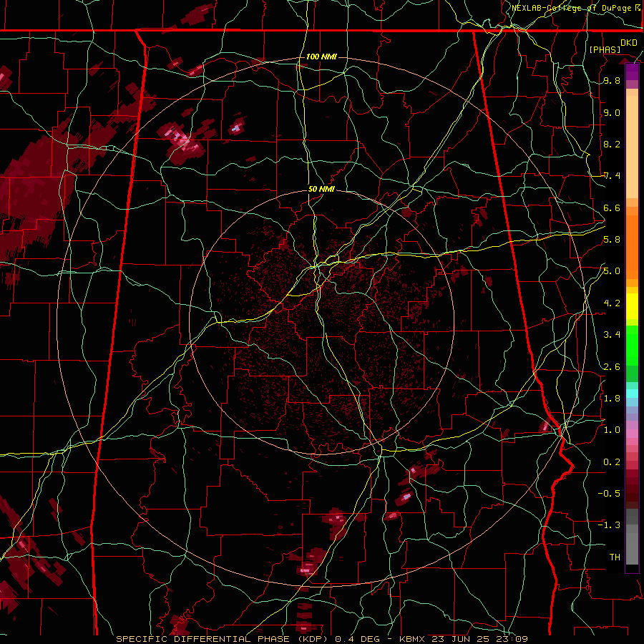Image resolution: width=644 pixels, height=644 pixels.
Task: Pick the bright green segment of the color bar
Action: click(632, 345)
